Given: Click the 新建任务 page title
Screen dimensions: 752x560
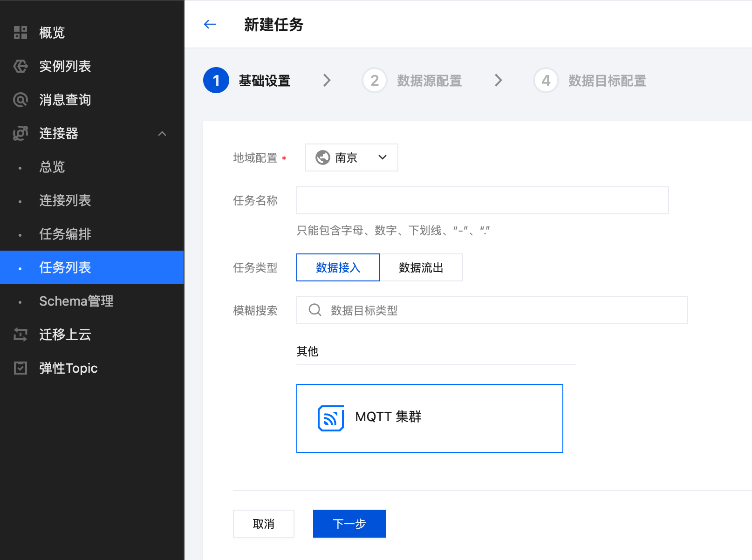Looking at the screenshot, I should (274, 25).
